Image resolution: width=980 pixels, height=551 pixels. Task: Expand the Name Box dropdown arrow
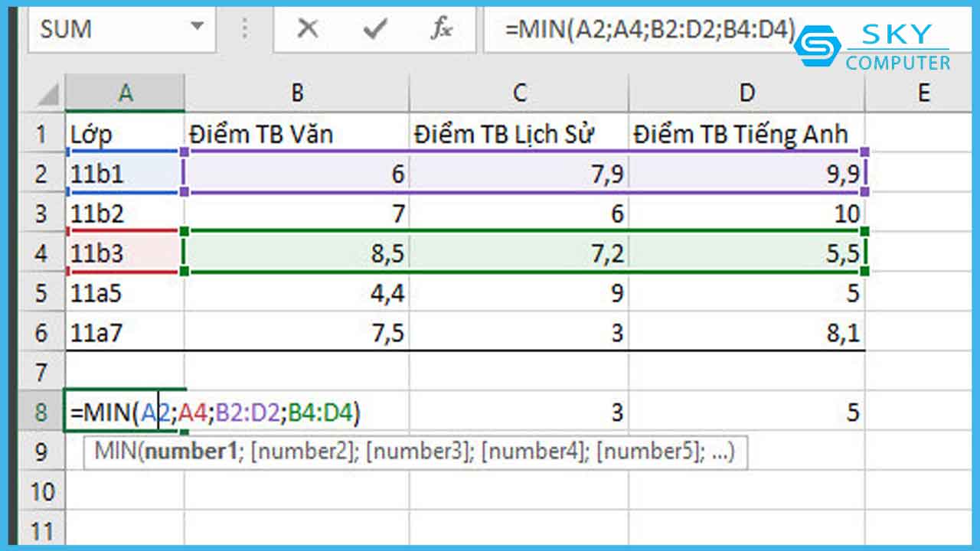(198, 28)
